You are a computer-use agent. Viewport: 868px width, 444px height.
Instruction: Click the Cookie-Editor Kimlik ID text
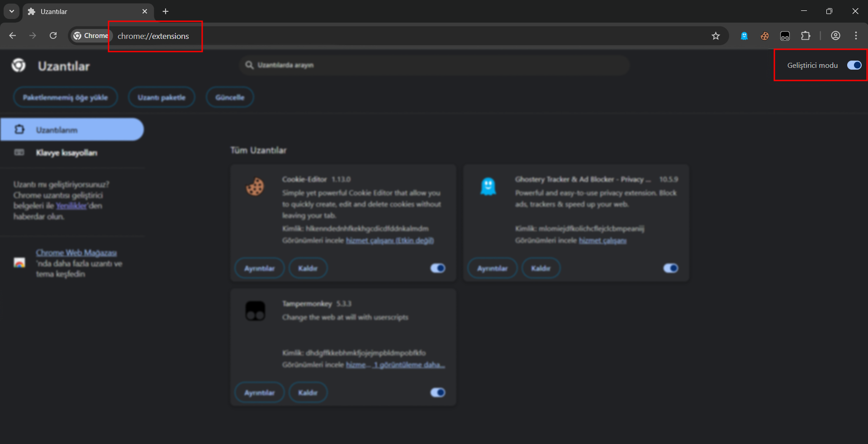356,229
